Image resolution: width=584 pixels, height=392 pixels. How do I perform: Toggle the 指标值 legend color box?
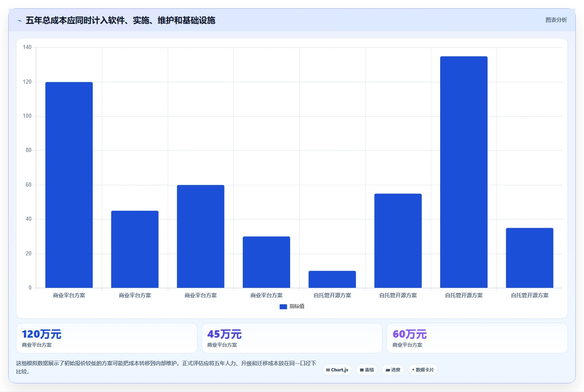coord(283,306)
